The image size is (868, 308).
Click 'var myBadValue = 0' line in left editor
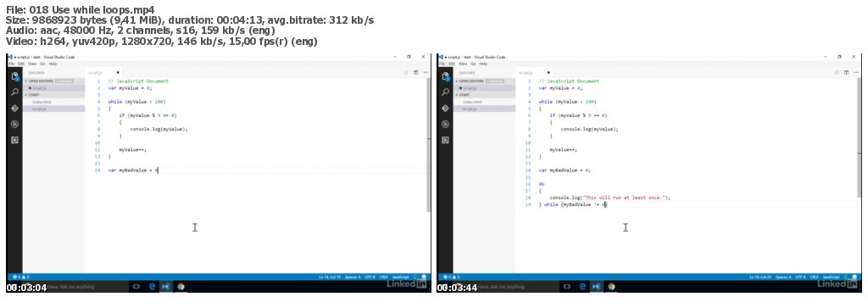[x=133, y=170]
